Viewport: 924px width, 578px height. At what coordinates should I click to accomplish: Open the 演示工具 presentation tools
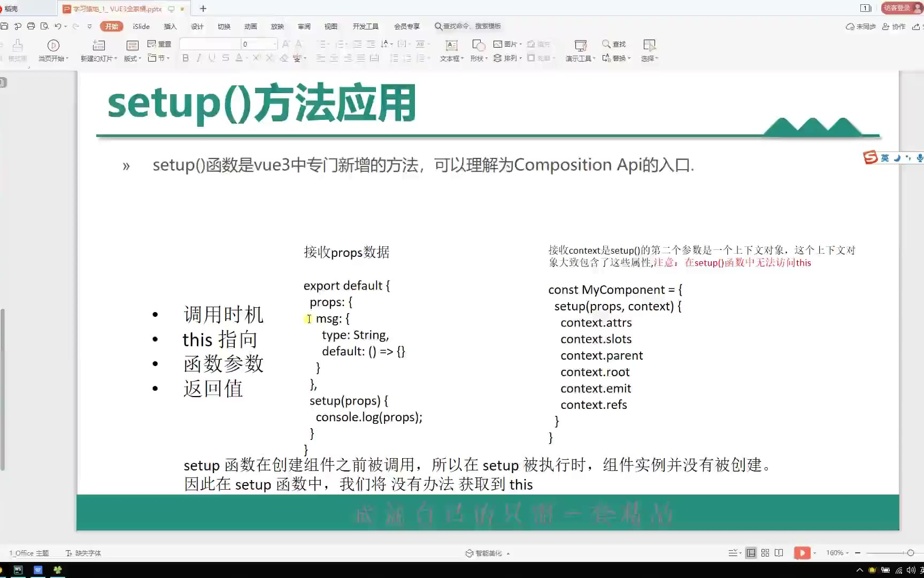[580, 51]
